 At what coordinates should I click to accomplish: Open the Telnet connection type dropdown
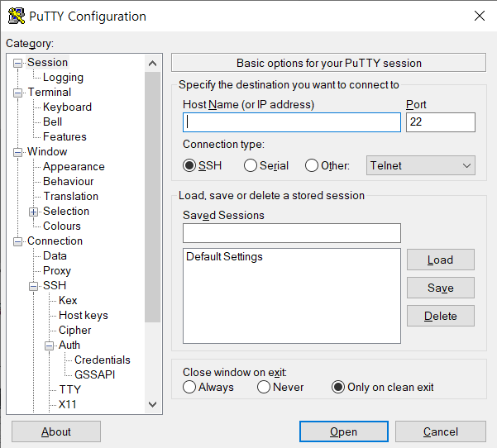(421, 165)
